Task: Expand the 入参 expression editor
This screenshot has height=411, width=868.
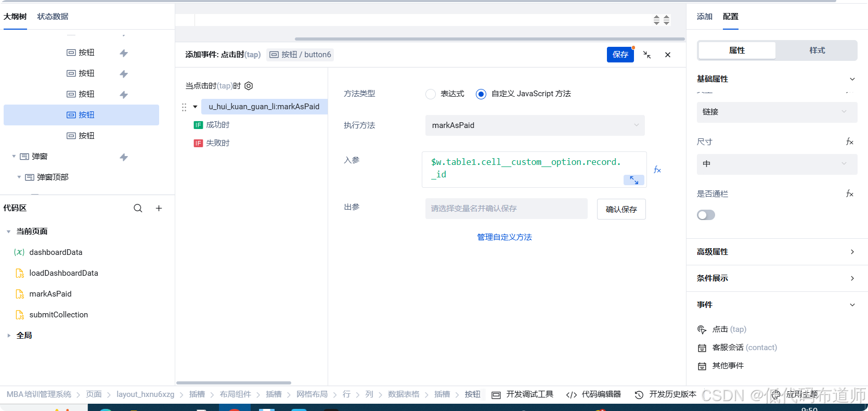Action: click(x=634, y=180)
